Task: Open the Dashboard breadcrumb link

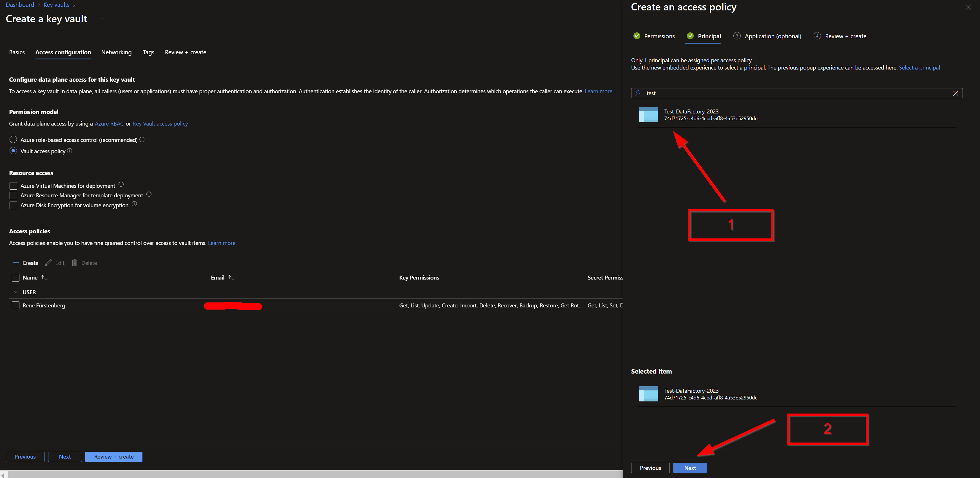Action: [20, 5]
